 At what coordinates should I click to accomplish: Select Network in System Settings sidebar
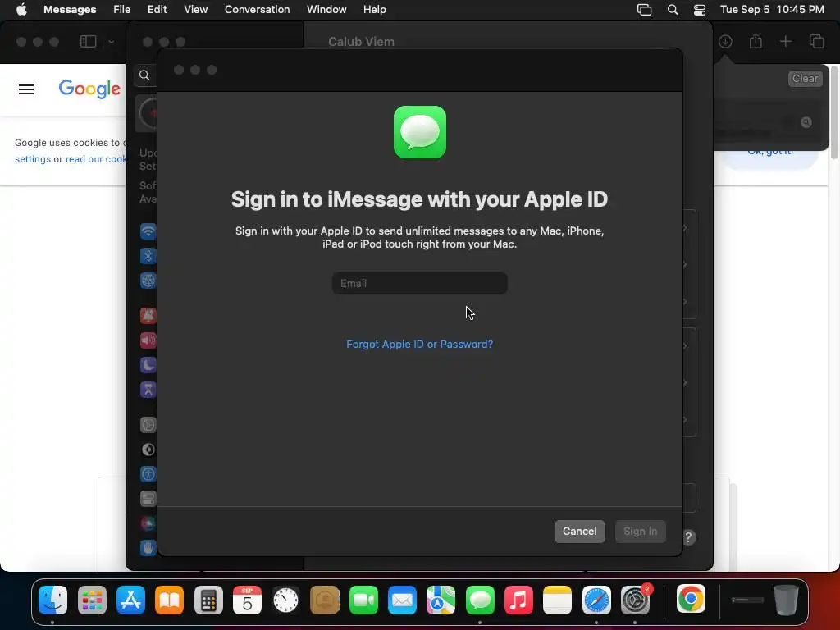[x=148, y=281]
